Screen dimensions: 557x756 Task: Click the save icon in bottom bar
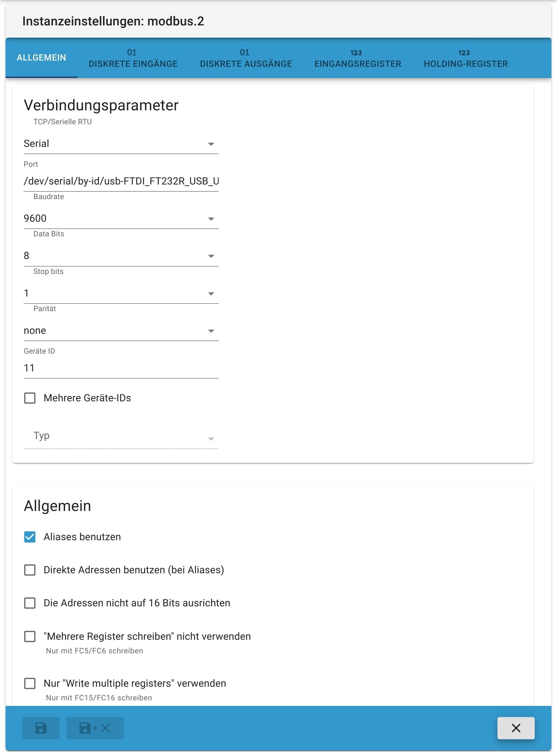[x=41, y=728]
